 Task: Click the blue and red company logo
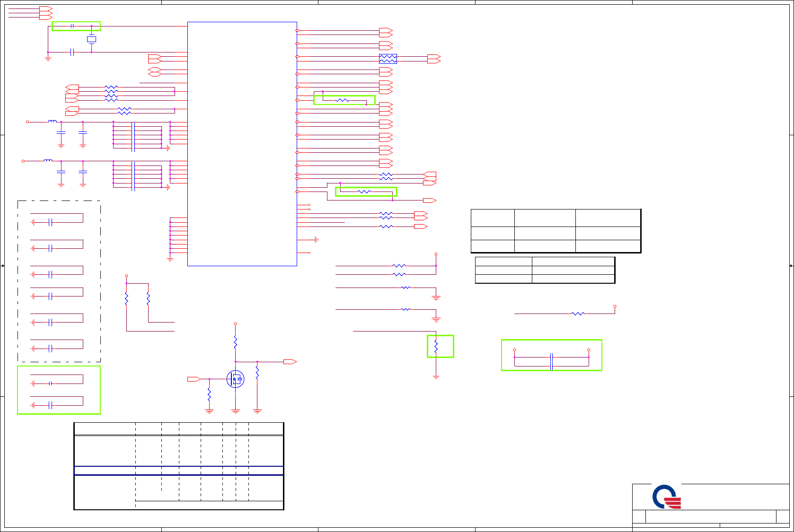click(x=667, y=497)
